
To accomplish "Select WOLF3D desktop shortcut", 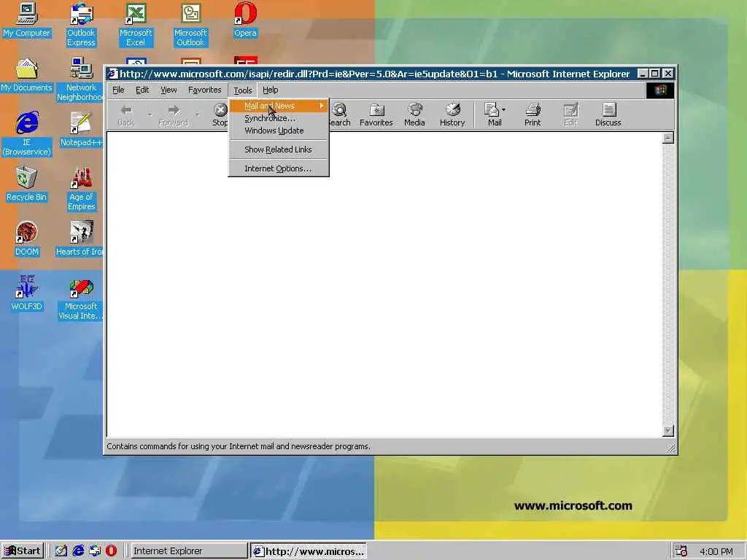I will [x=26, y=293].
